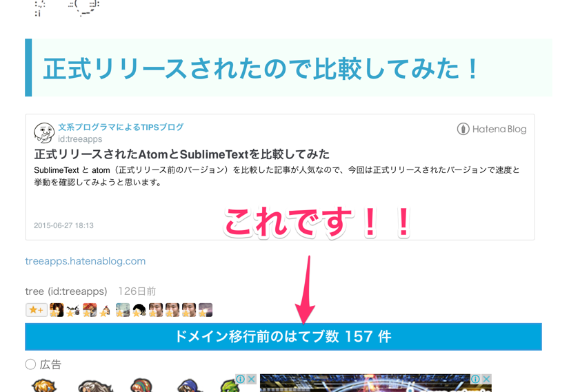Close the right game ad banner

[486, 379]
